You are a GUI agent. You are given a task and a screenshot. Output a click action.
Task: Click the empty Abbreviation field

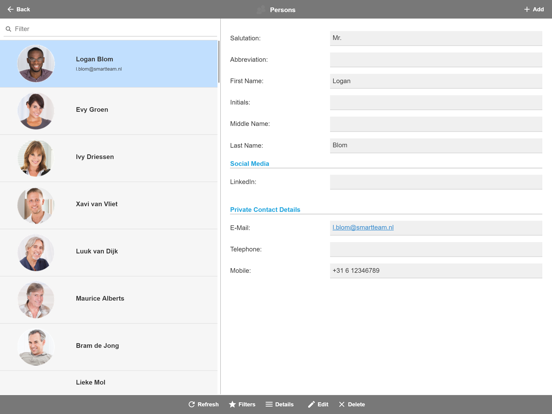(436, 59)
